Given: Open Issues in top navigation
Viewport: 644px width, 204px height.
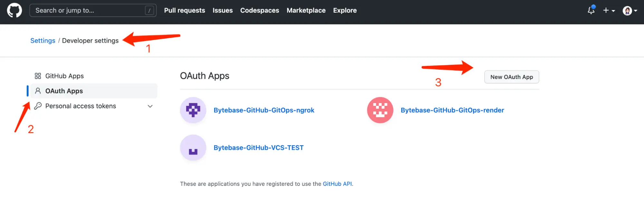Looking at the screenshot, I should [223, 10].
